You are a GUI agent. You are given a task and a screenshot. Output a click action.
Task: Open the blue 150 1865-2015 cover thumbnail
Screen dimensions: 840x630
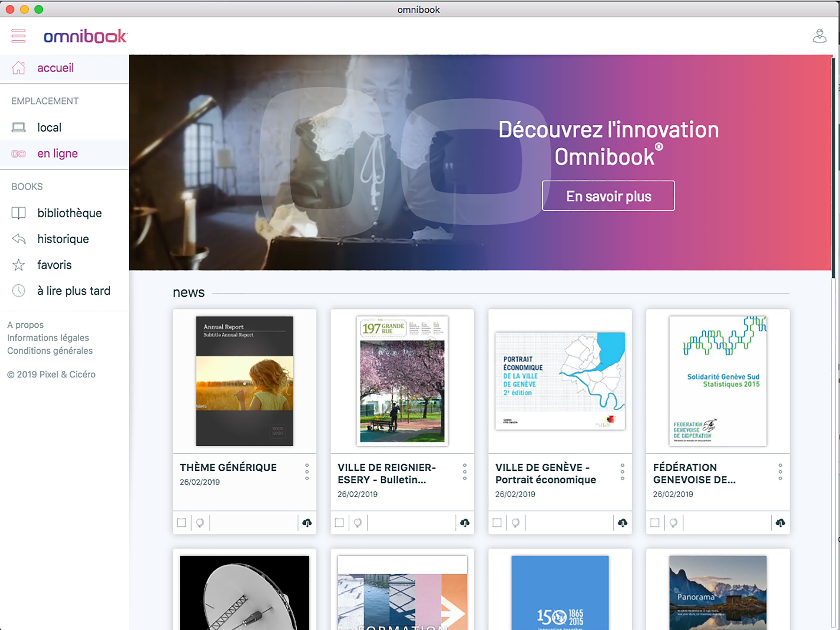pyautogui.click(x=560, y=593)
